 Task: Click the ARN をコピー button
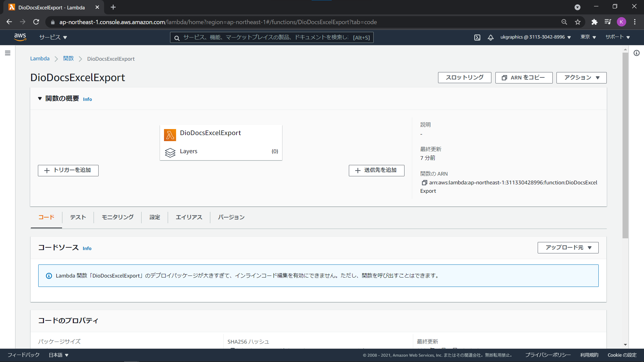(x=524, y=78)
